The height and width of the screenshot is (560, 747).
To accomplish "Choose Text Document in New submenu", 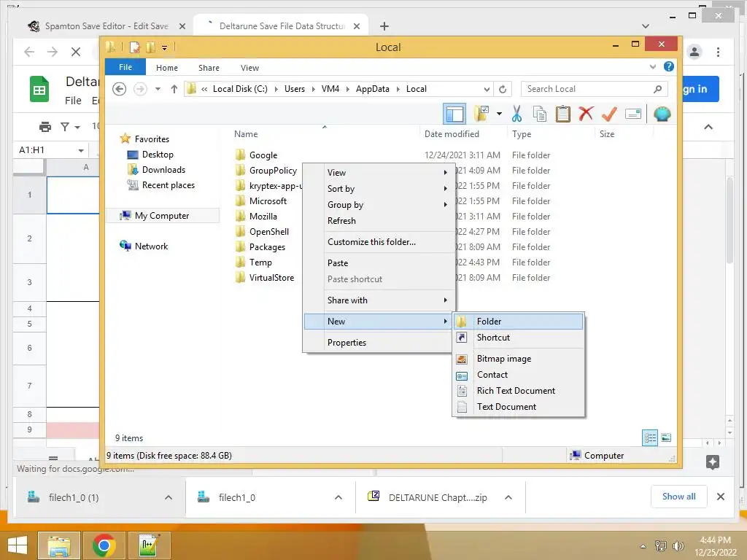I will [x=518, y=407].
